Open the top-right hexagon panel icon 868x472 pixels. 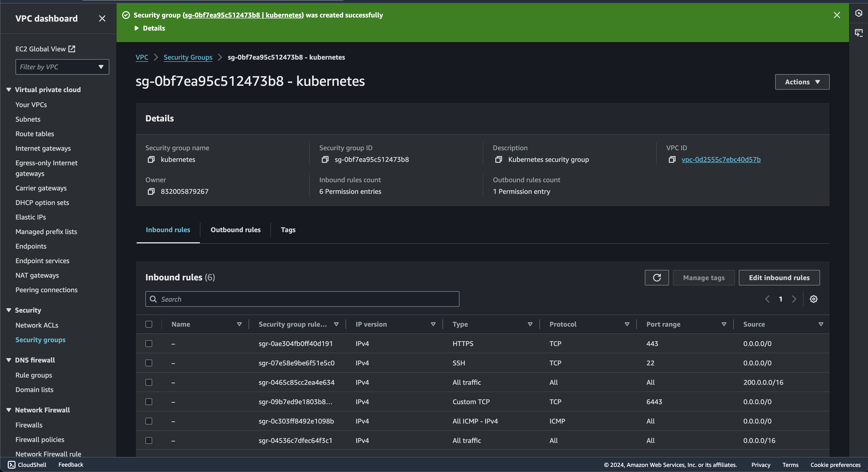(859, 13)
